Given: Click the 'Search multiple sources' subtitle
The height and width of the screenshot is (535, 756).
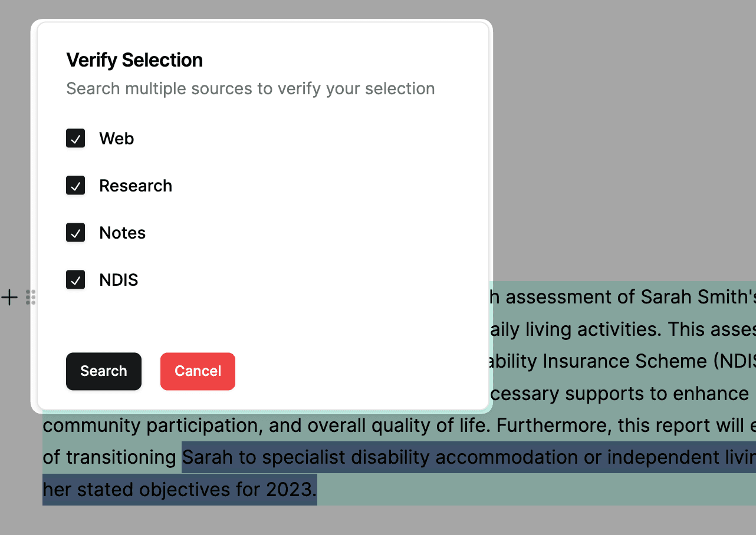Looking at the screenshot, I should tap(250, 88).
